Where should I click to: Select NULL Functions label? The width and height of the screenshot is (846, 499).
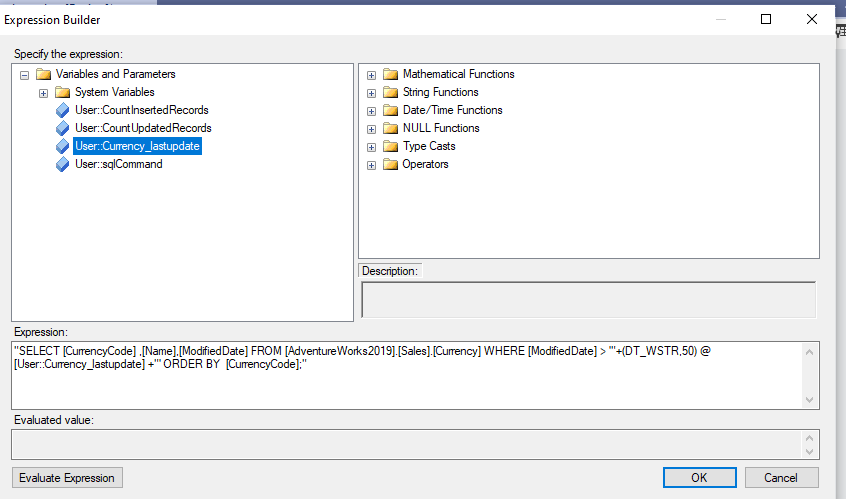[x=441, y=128]
